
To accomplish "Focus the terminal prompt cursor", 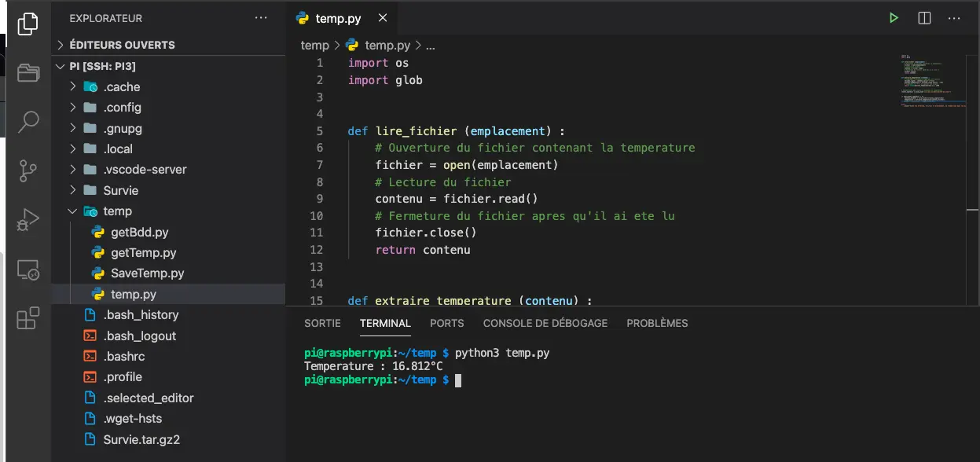I will 458,380.
